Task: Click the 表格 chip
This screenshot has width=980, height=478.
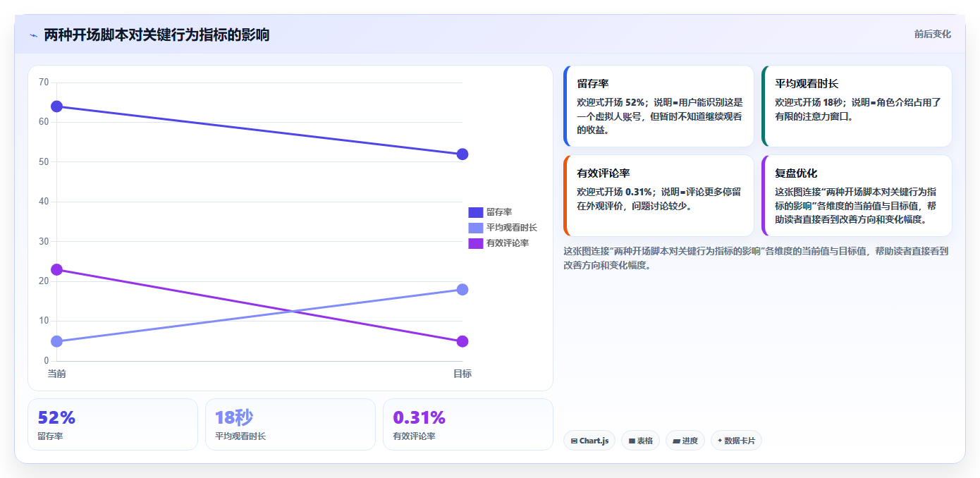Action: [640, 441]
